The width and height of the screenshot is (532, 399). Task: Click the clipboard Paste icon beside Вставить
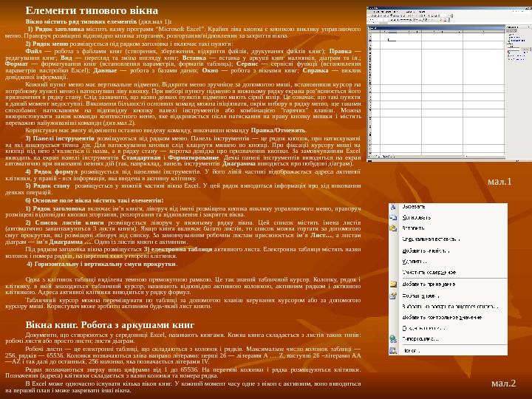tap(393, 228)
